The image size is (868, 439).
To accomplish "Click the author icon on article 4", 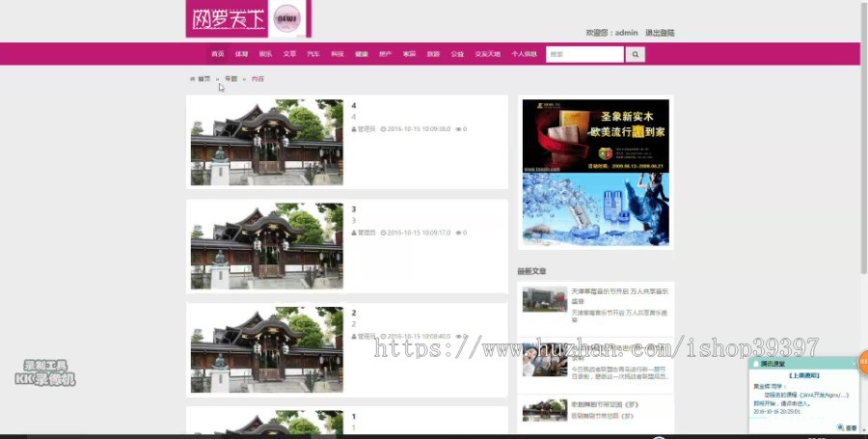I will coord(354,129).
